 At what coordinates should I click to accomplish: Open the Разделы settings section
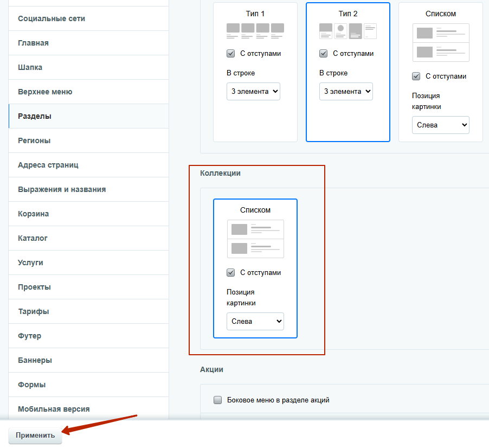pos(35,116)
